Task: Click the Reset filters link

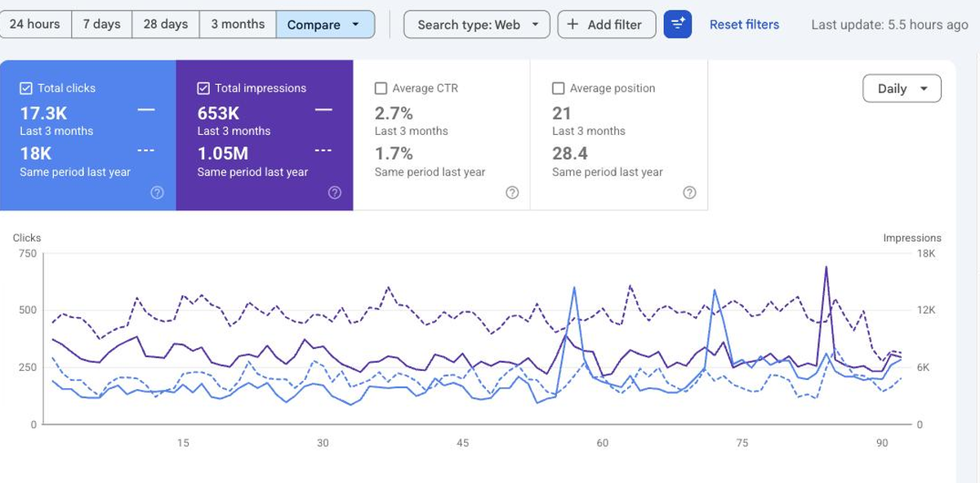Action: pyautogui.click(x=744, y=25)
